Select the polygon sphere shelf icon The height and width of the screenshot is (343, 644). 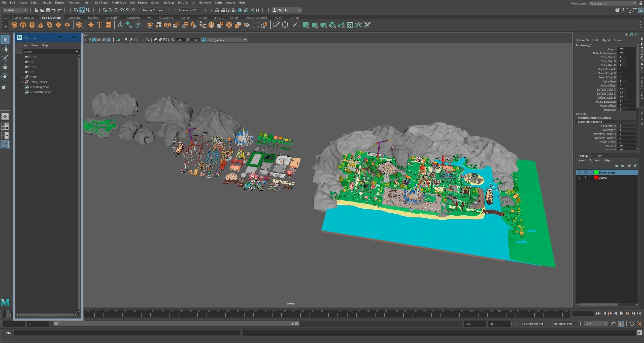pos(14,25)
